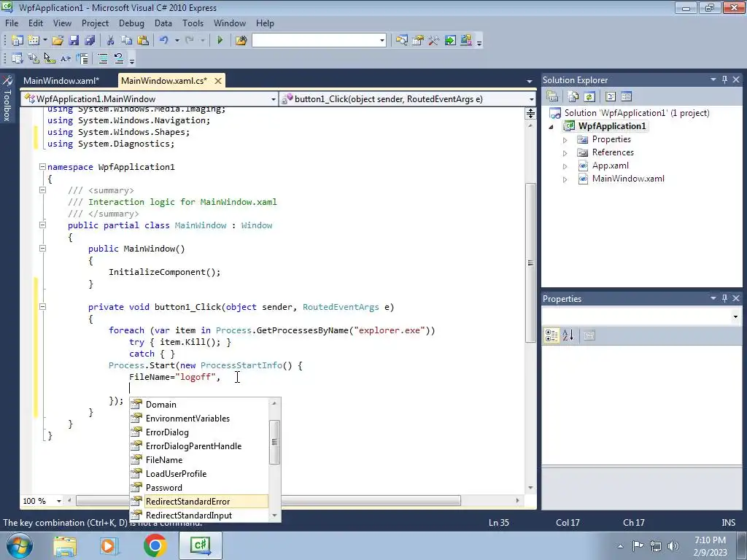Click the Display Quick Info icon
Image resolution: width=747 pixels, height=560 pixels.
click(50, 58)
